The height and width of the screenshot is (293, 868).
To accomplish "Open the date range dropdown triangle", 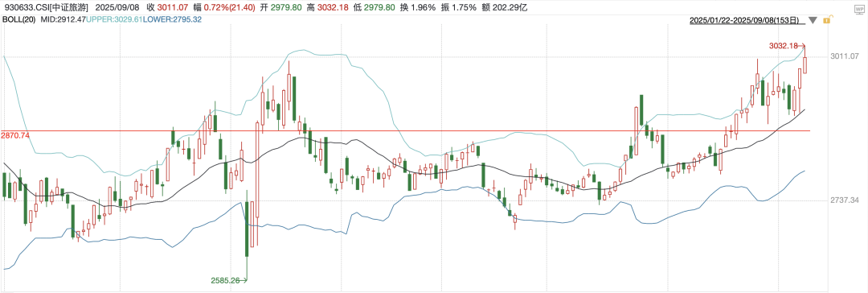I will 813,21.
